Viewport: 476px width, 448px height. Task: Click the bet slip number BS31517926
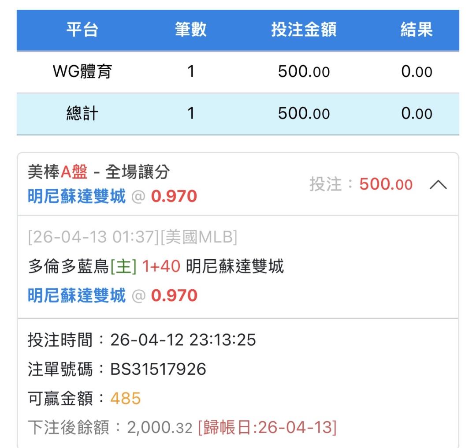click(158, 369)
